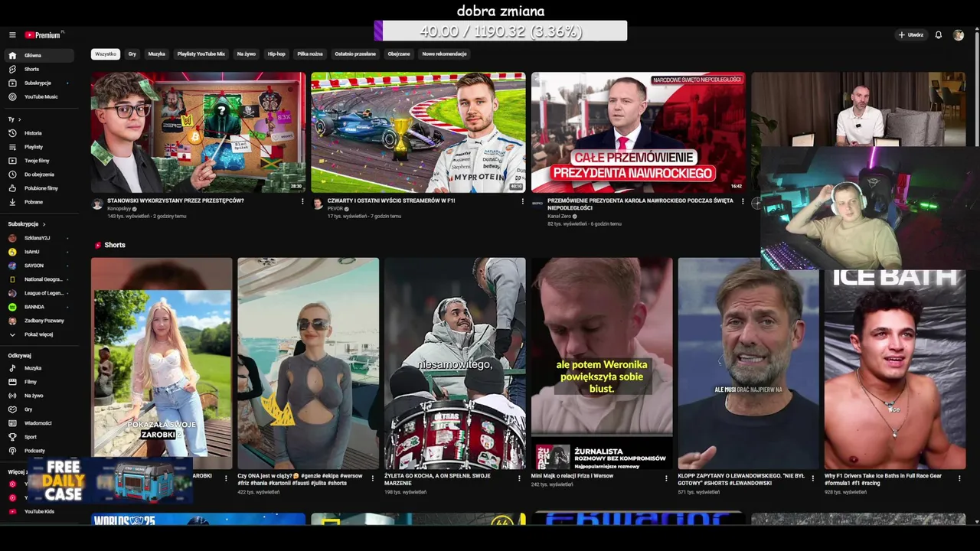Open SAYGON subscription channel

(x=38, y=266)
